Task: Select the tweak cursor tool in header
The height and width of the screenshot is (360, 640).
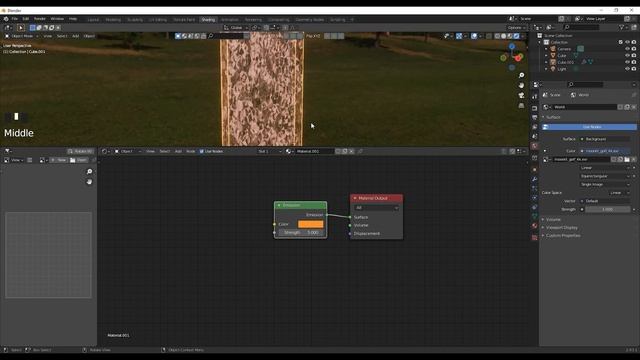Action: (21, 28)
